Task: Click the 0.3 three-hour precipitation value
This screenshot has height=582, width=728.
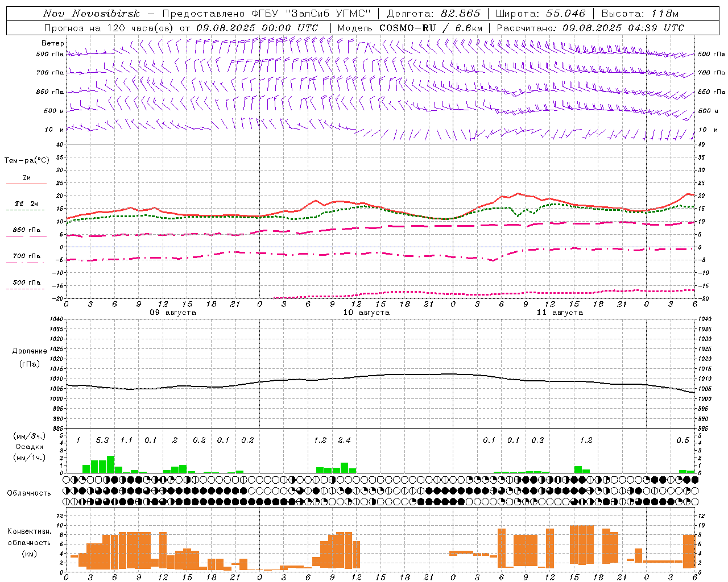Action: (537, 440)
